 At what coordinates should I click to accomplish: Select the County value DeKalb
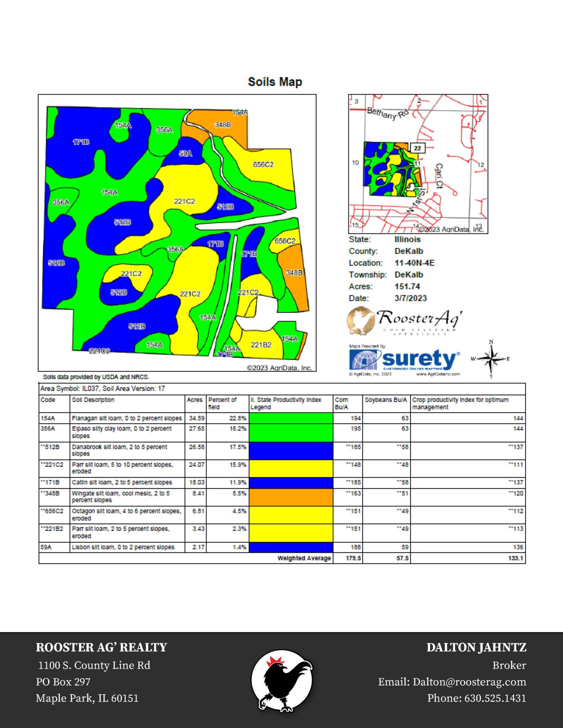tap(409, 251)
